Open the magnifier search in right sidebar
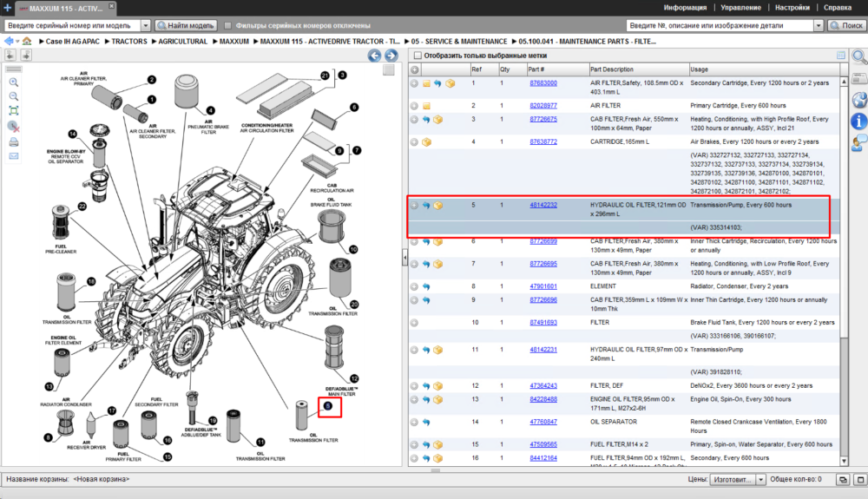 [859, 57]
